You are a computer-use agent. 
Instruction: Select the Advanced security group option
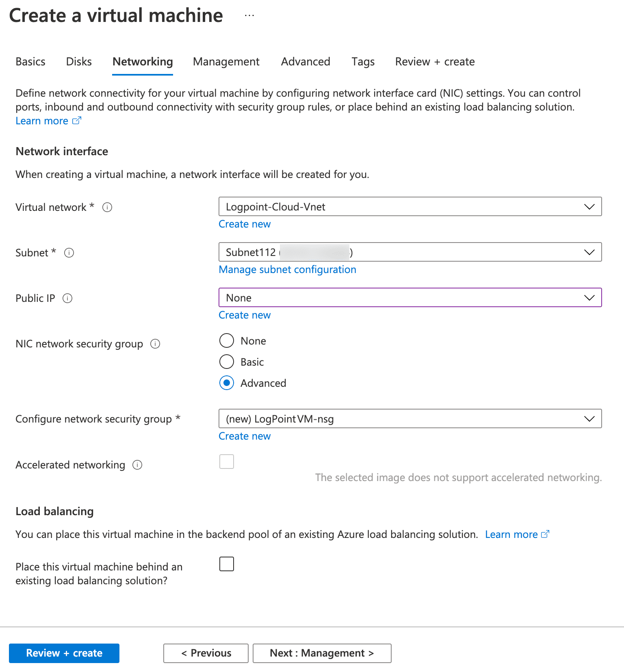click(227, 383)
